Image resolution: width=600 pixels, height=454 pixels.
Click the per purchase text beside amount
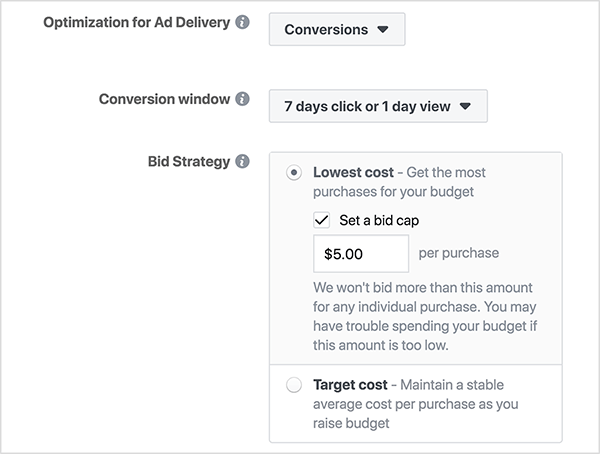point(458,253)
